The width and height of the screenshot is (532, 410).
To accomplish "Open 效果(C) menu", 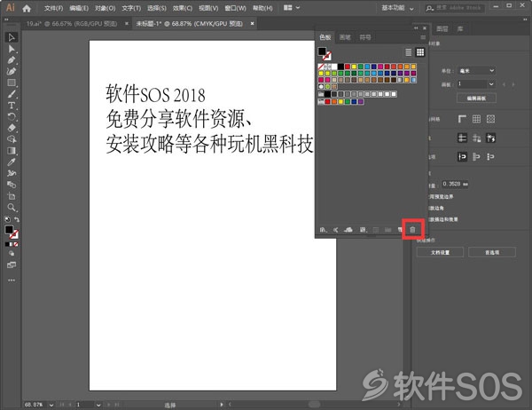I will tap(183, 8).
